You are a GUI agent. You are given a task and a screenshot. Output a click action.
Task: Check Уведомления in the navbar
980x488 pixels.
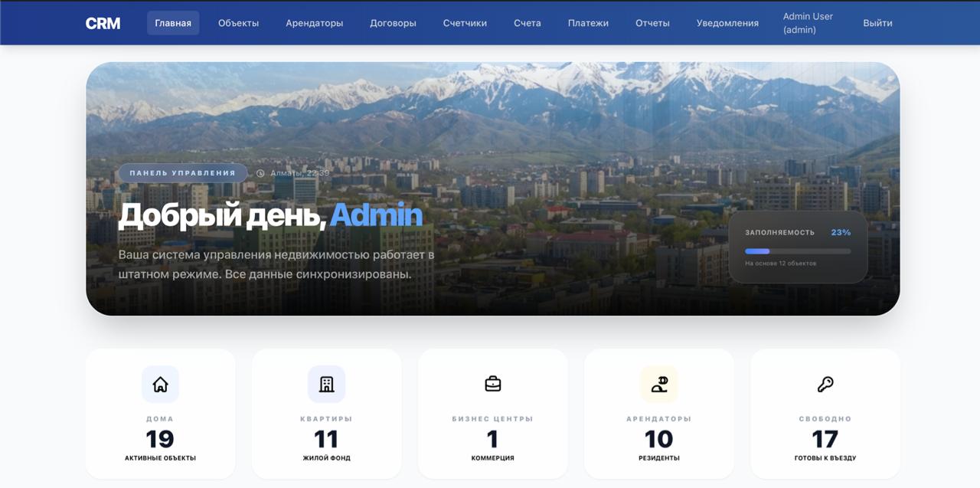[727, 22]
